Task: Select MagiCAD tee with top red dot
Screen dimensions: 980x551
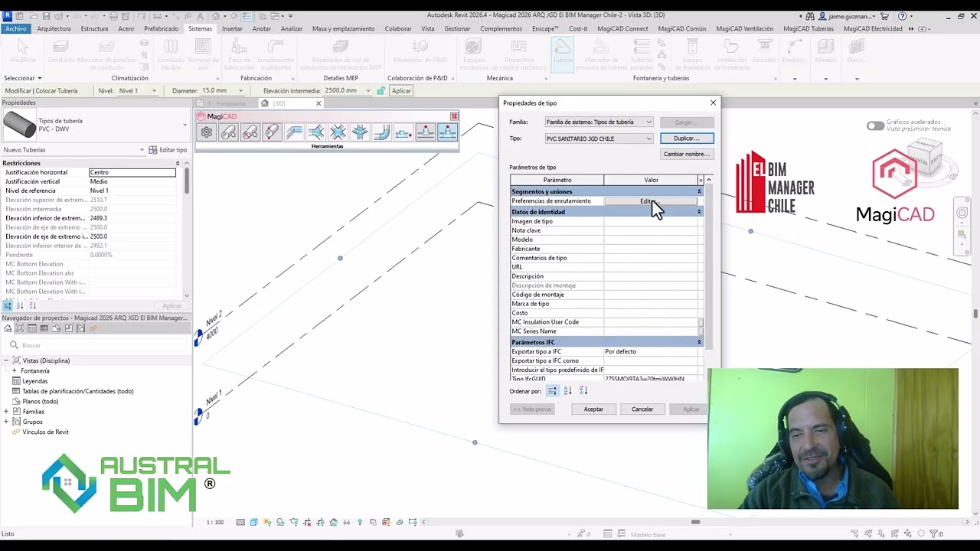Action: point(426,132)
